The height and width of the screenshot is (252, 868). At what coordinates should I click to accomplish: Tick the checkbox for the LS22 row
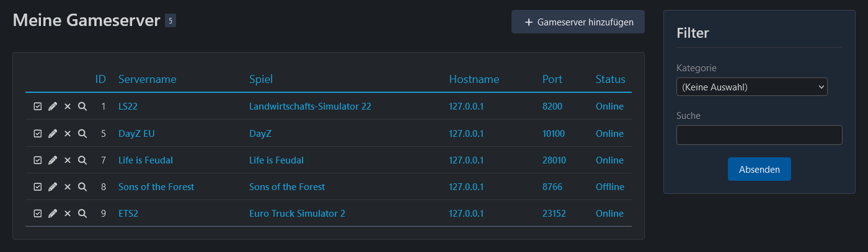coord(38,106)
